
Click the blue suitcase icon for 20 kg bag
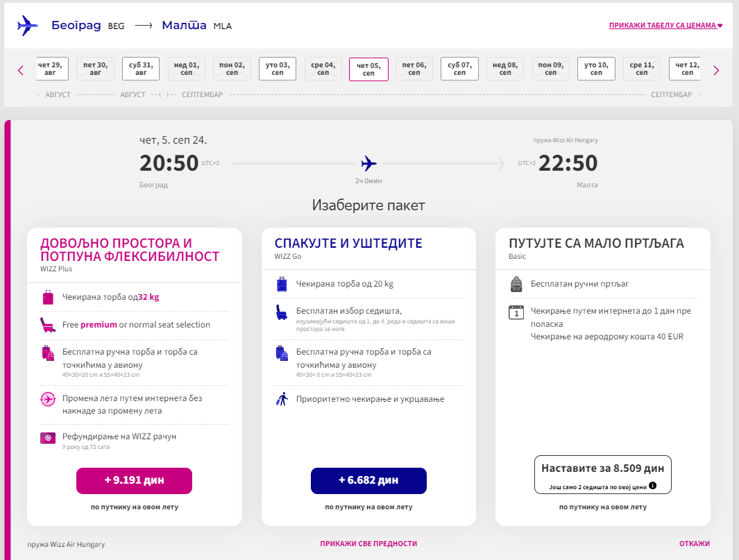point(282,285)
